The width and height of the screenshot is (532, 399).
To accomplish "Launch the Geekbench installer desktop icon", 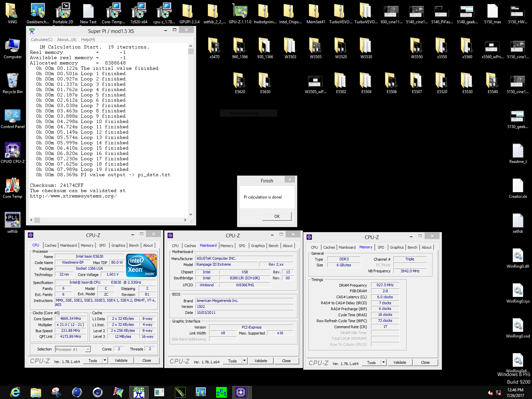I will [38, 13].
